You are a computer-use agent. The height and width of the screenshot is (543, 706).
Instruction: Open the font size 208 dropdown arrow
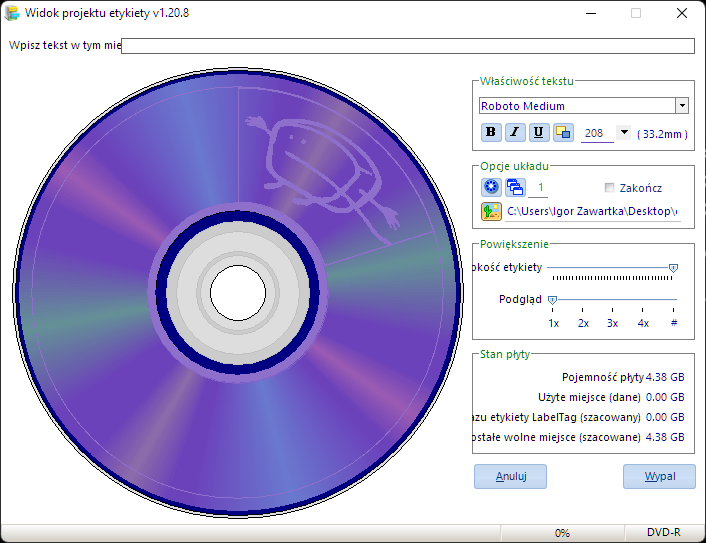point(624,132)
